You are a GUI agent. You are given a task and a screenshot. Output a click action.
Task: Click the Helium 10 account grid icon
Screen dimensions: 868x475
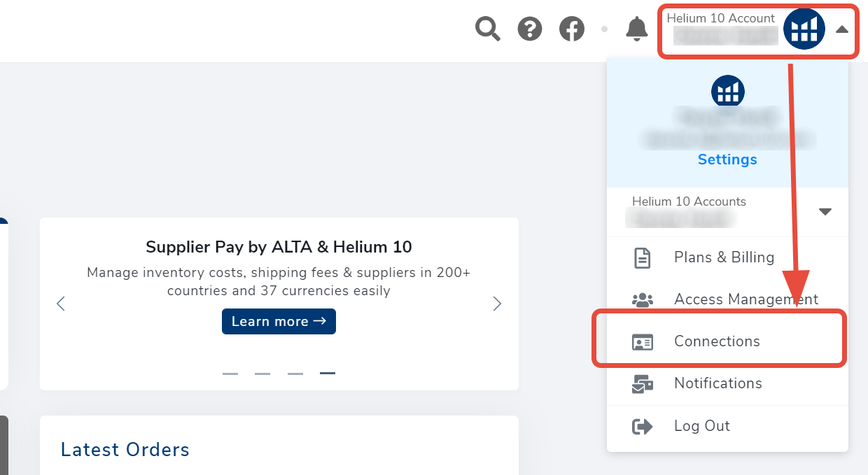tap(804, 29)
